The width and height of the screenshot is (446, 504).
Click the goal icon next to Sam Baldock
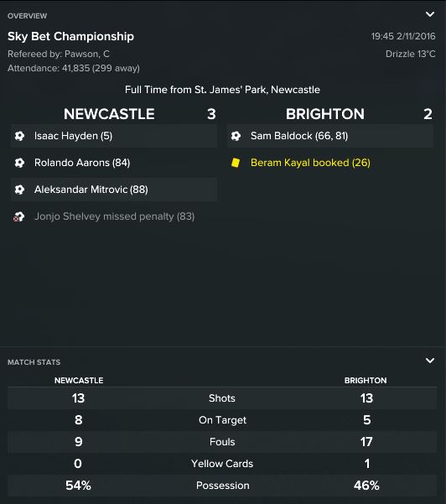(x=236, y=136)
